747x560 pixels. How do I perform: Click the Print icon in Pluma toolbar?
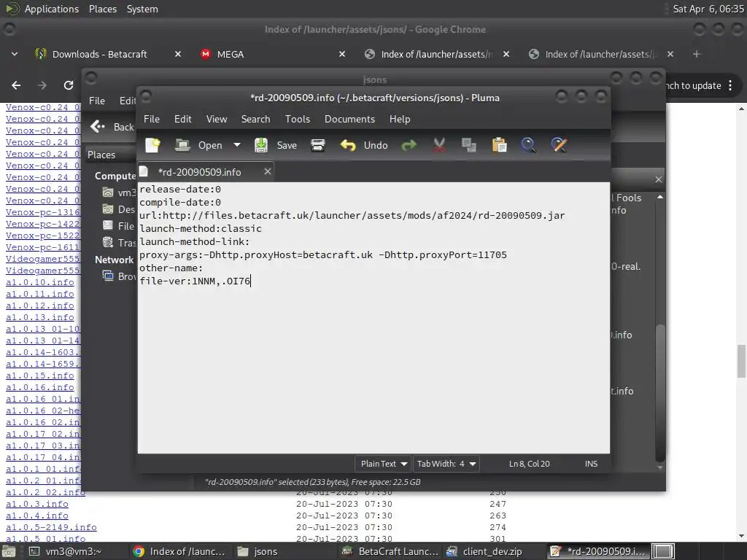click(x=318, y=145)
